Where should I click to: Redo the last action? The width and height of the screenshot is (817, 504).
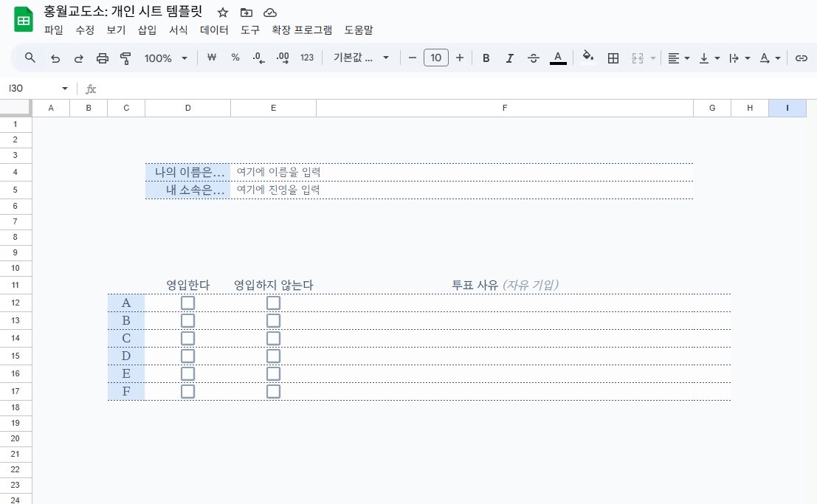[x=79, y=58]
